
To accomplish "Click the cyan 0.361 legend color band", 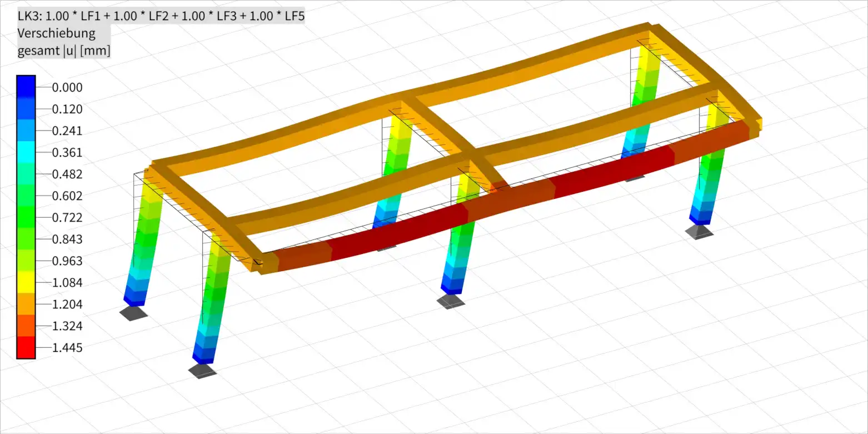I will (26, 152).
